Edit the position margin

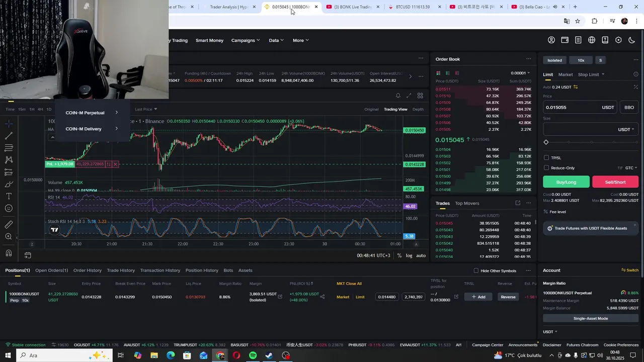280,297
